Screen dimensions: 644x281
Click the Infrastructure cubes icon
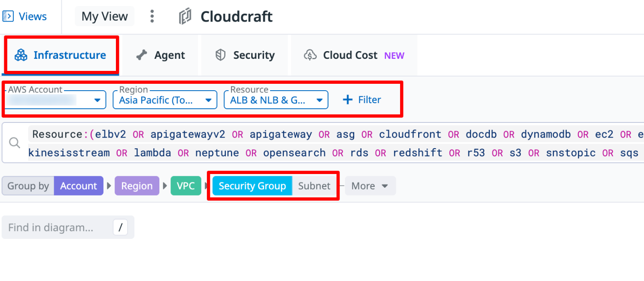point(21,55)
